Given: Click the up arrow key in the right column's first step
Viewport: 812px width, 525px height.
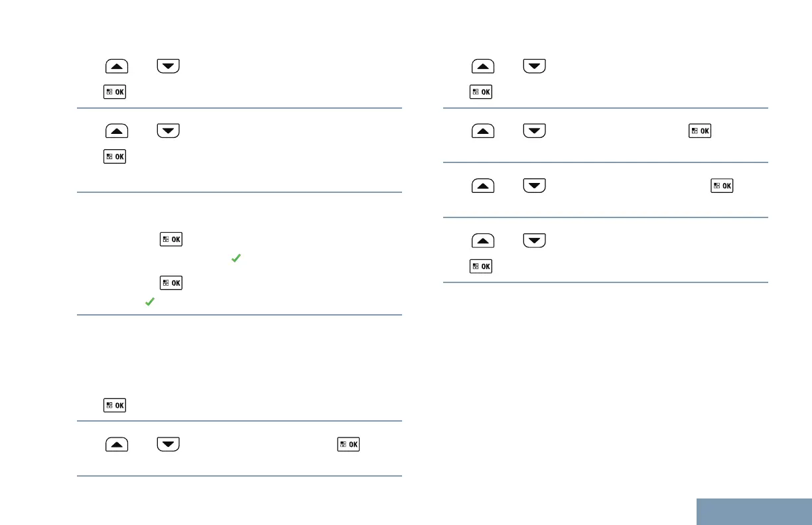Looking at the screenshot, I should [x=483, y=66].
